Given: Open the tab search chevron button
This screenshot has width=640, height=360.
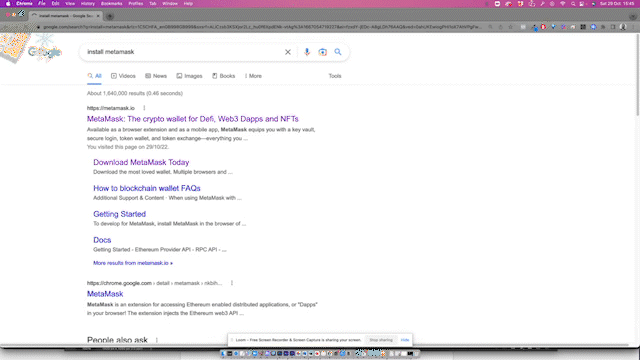Looking at the screenshot, I should tap(633, 17).
